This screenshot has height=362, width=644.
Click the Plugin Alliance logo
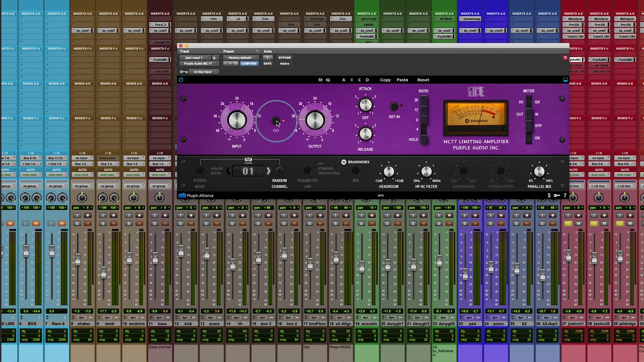(x=196, y=196)
